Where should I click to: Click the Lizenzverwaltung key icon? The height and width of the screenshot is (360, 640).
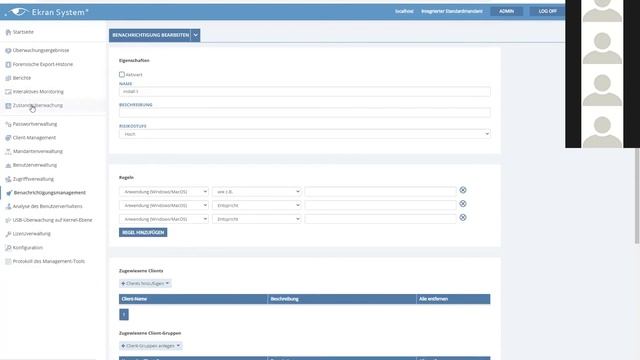[8, 234]
